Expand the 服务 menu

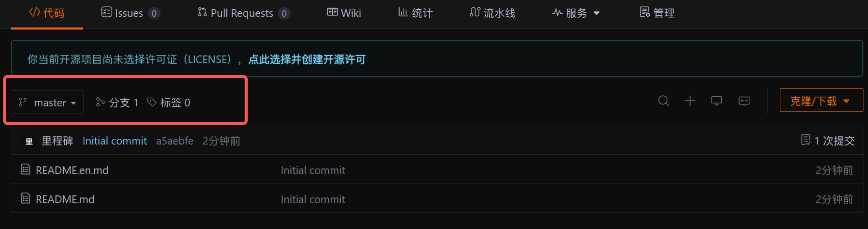point(576,13)
